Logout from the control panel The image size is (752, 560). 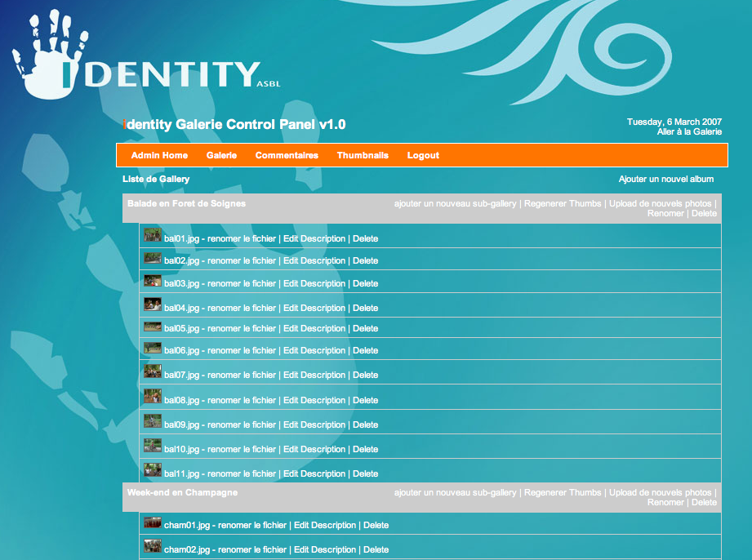(423, 155)
